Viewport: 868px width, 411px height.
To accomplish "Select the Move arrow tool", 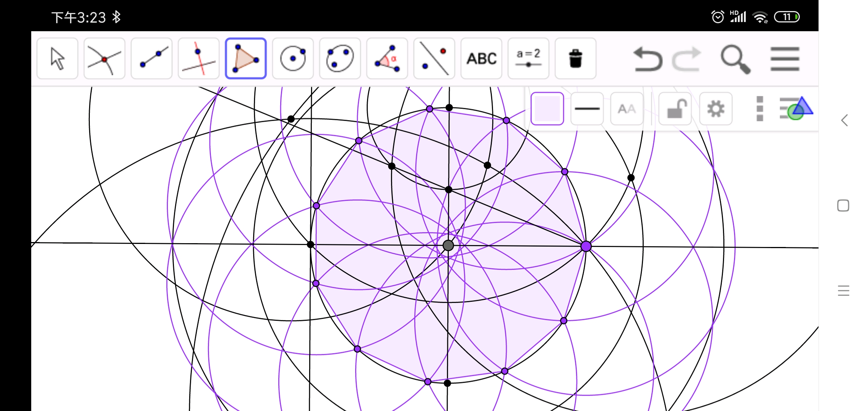I will coord(57,59).
